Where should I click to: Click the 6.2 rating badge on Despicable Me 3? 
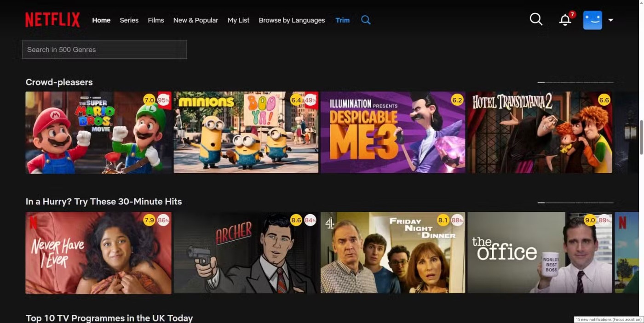[457, 100]
